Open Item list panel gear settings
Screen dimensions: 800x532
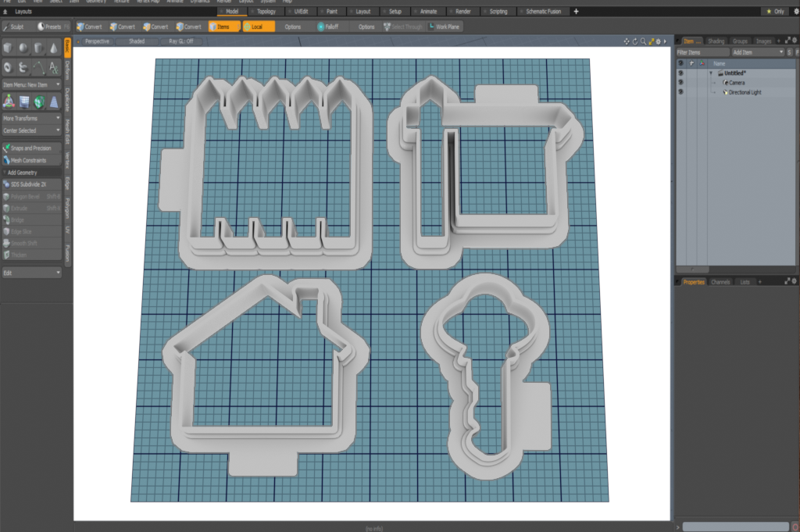coord(795,41)
